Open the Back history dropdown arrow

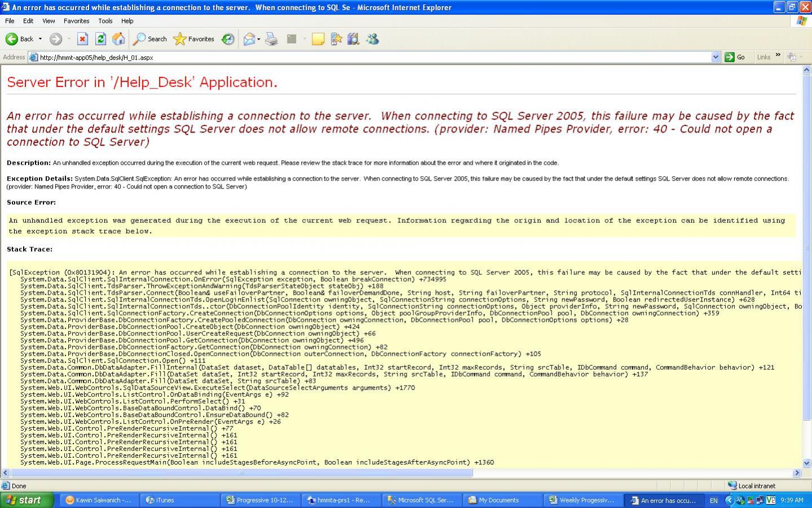click(x=40, y=39)
